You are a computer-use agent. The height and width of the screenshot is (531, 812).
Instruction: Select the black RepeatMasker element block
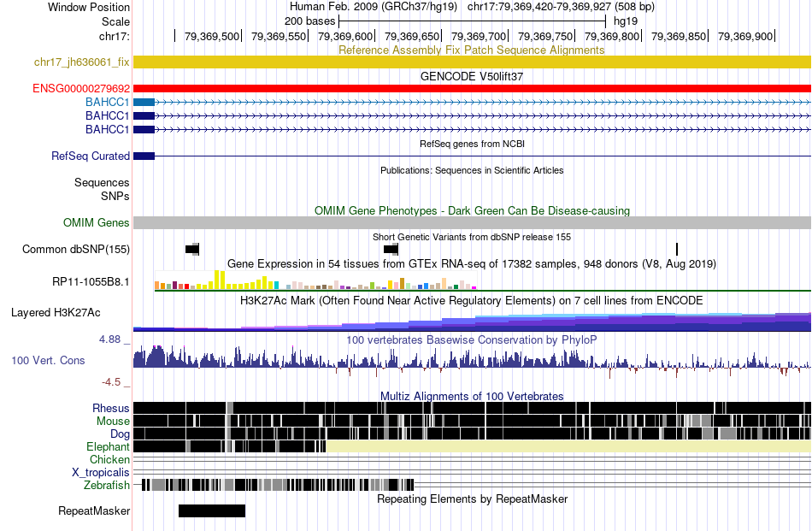[x=212, y=510]
